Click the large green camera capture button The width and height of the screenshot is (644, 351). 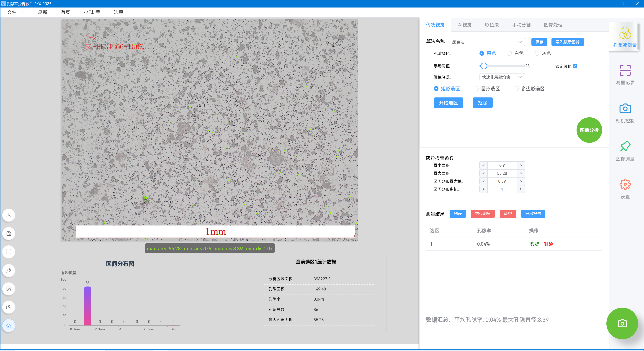pos(622,324)
